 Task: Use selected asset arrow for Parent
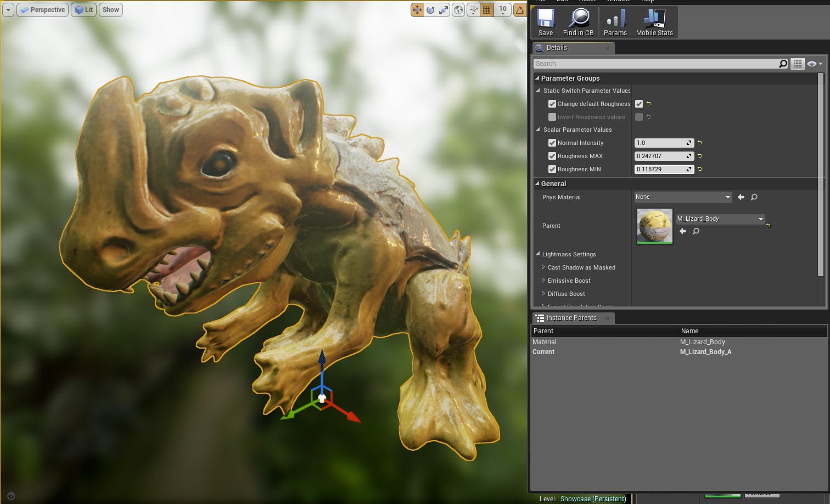[683, 231]
